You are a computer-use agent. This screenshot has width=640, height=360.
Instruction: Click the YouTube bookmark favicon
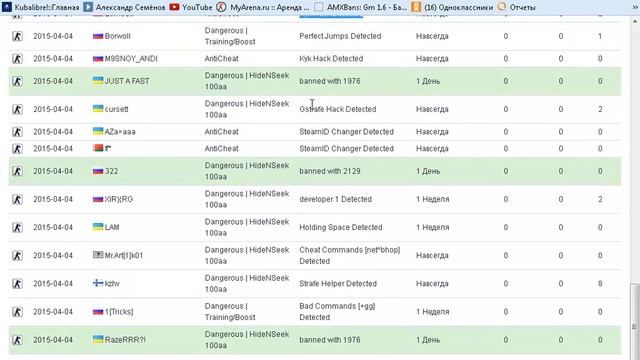pos(174,7)
